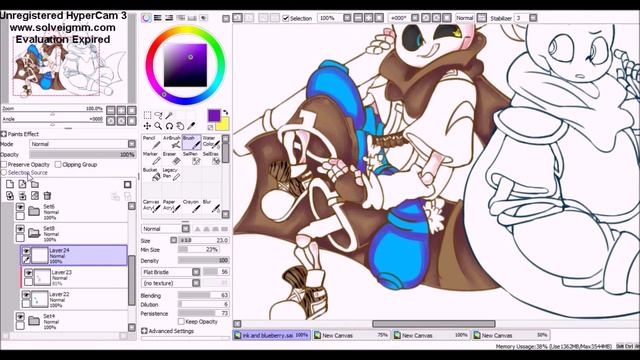Open the canvas zoom 100% dropdown

pos(347,18)
